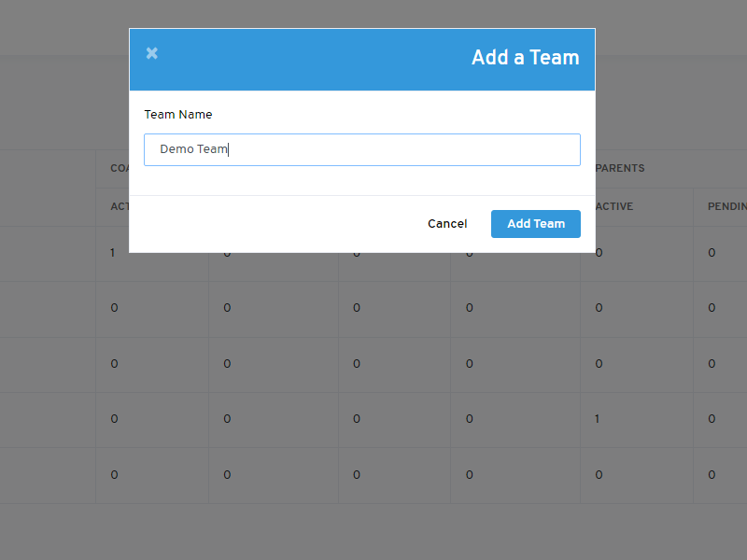Close the Add a Team dialog with the X icon
This screenshot has width=747, height=560.
pos(152,54)
